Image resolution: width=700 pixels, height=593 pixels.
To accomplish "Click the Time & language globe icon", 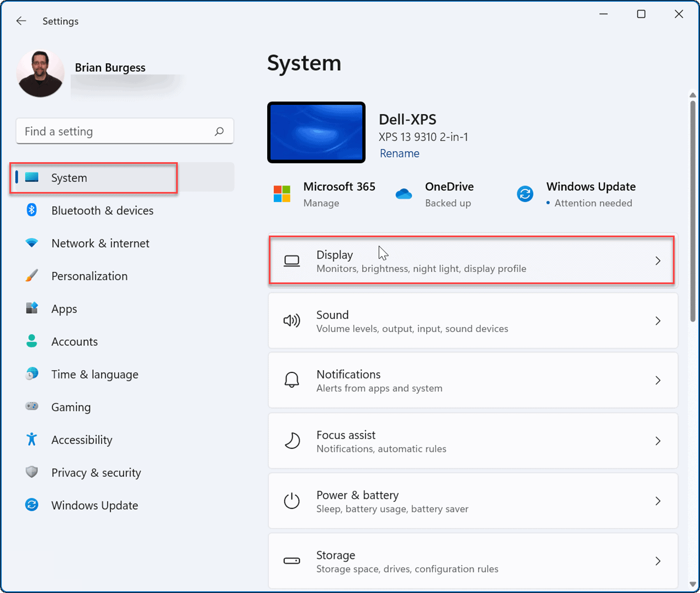I will pos(32,373).
